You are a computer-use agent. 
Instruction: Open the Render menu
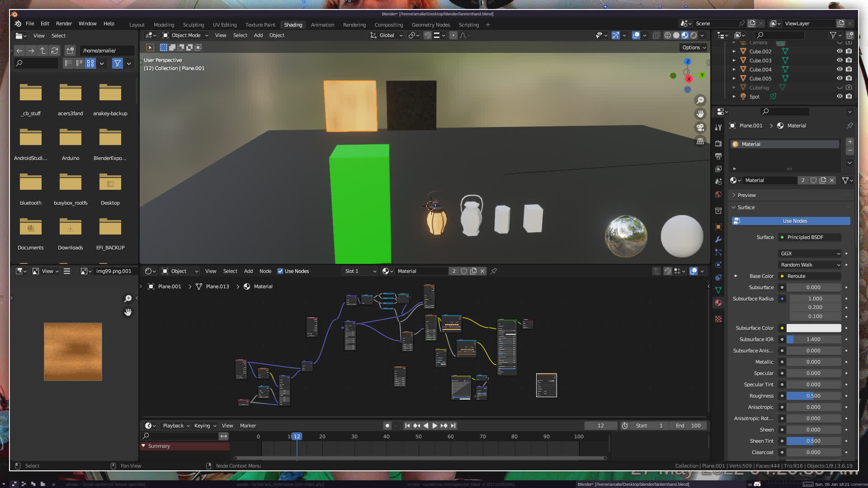(64, 23)
